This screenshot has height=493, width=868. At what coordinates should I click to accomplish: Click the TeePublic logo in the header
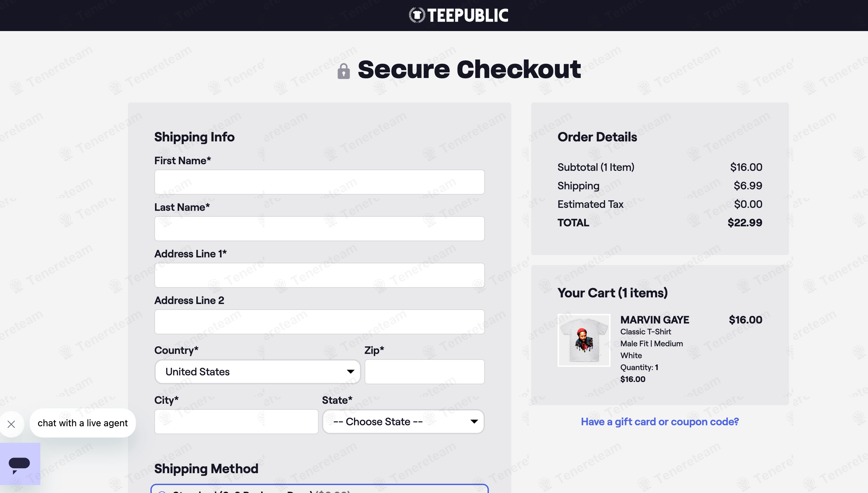coord(458,15)
